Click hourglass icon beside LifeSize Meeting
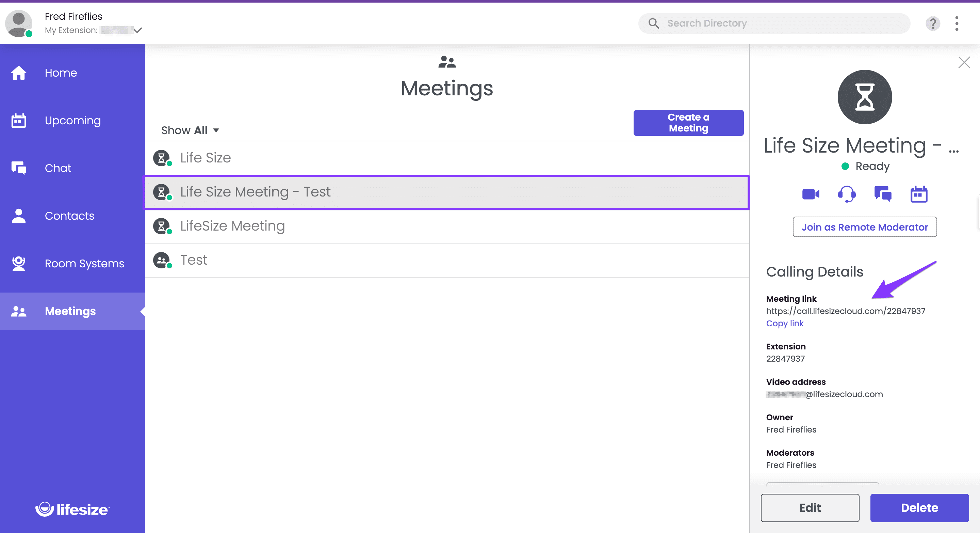Image resolution: width=980 pixels, height=533 pixels. [x=162, y=226]
